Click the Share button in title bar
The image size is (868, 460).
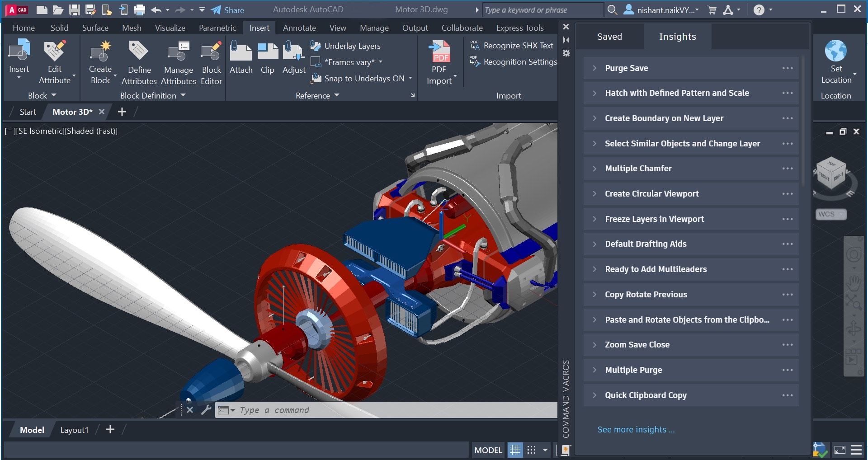click(228, 10)
